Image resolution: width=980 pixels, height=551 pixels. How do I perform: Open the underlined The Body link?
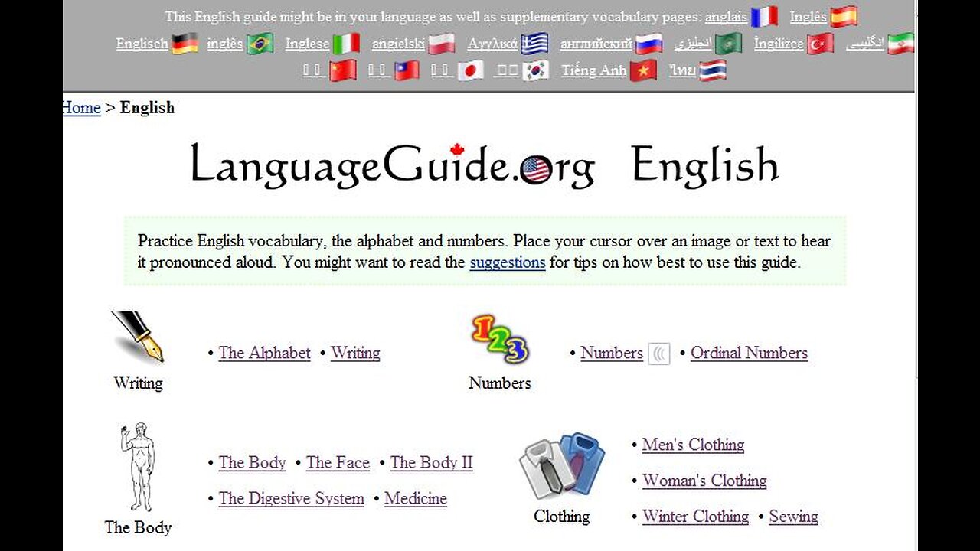[x=253, y=463]
